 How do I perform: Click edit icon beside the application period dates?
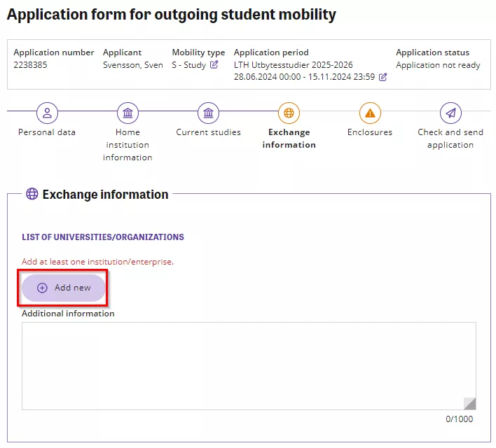383,77
